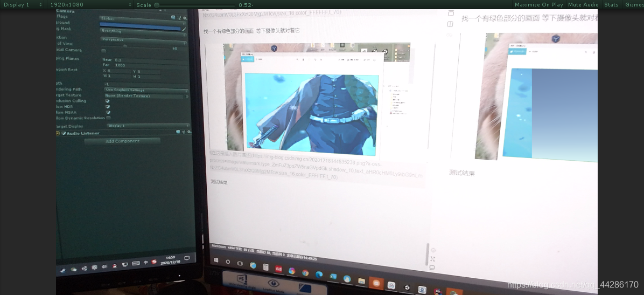Click the Viewport Rect Y field
Viewport: 644px width, 295px height.
149,72
